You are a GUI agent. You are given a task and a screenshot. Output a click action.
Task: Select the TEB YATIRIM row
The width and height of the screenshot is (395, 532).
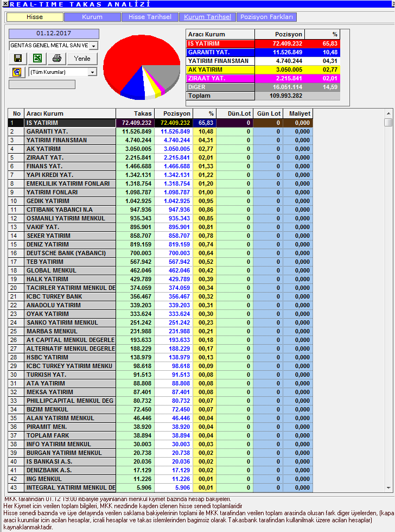(160, 262)
